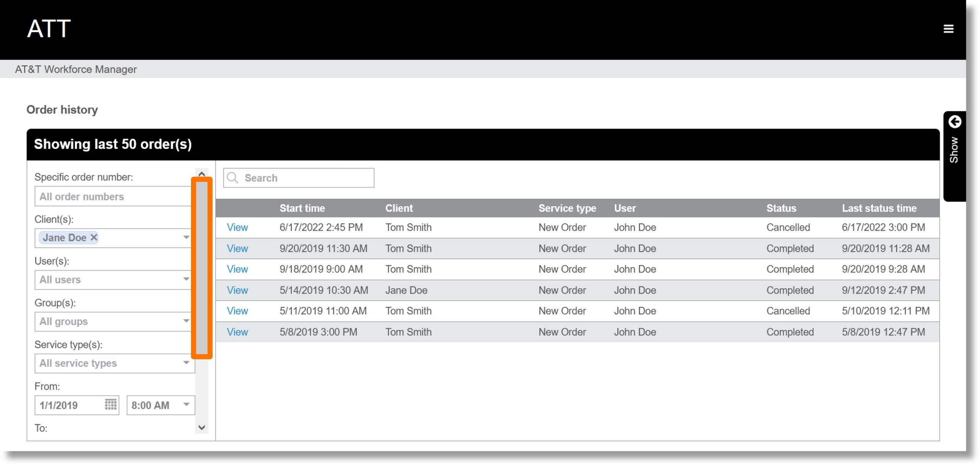Click the search magnifier icon

click(x=232, y=178)
